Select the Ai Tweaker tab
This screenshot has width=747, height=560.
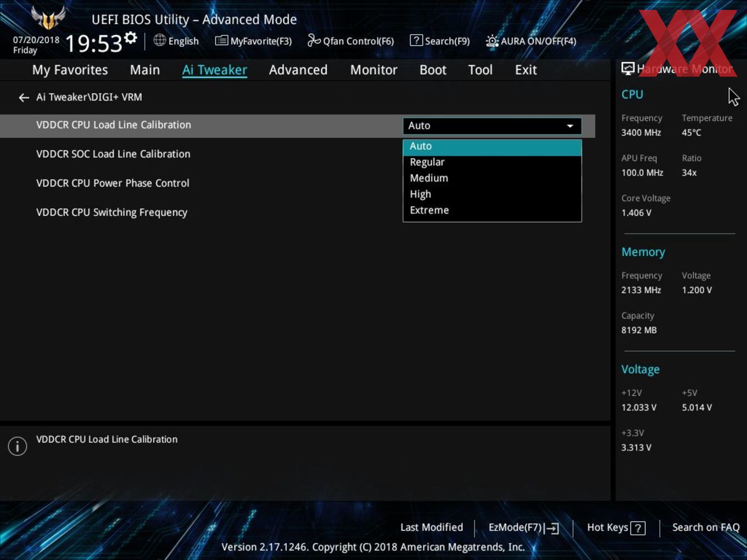point(214,70)
